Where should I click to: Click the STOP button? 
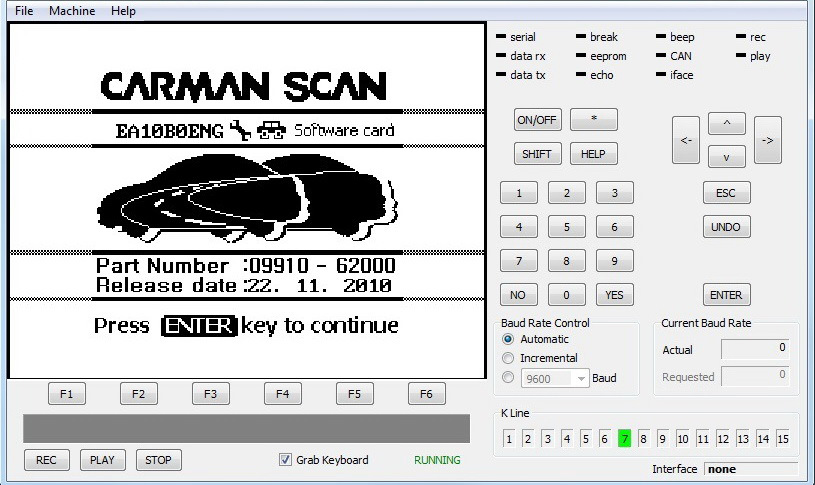159,460
